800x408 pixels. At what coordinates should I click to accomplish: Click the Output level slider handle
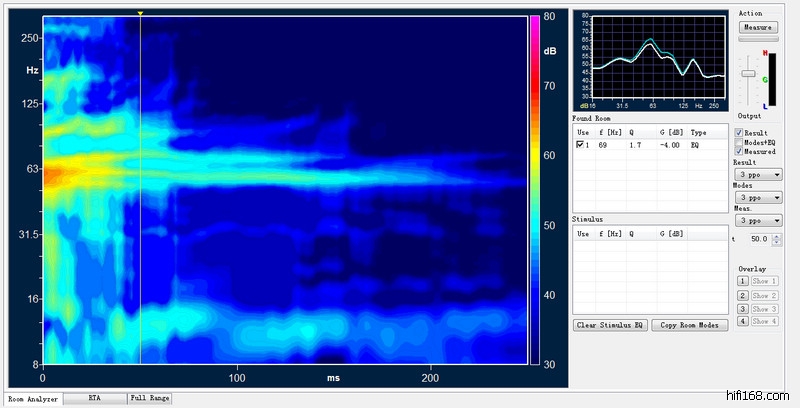[x=747, y=74]
